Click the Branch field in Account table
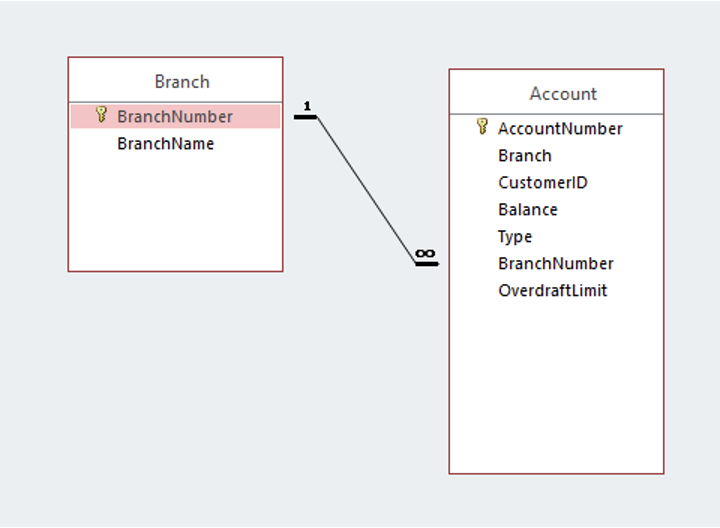 point(524,155)
